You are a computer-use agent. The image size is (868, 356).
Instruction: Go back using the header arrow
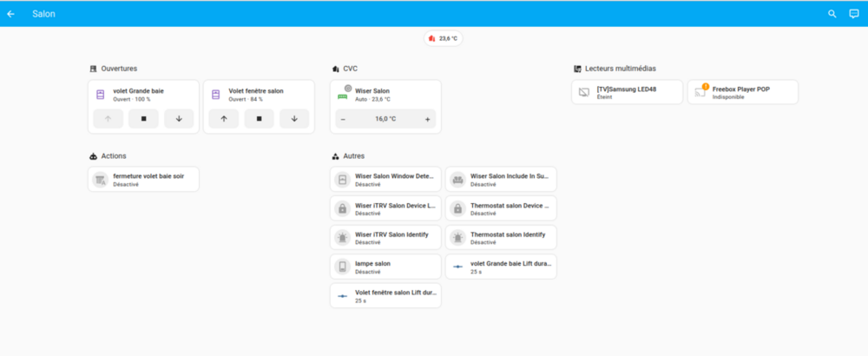(x=11, y=14)
